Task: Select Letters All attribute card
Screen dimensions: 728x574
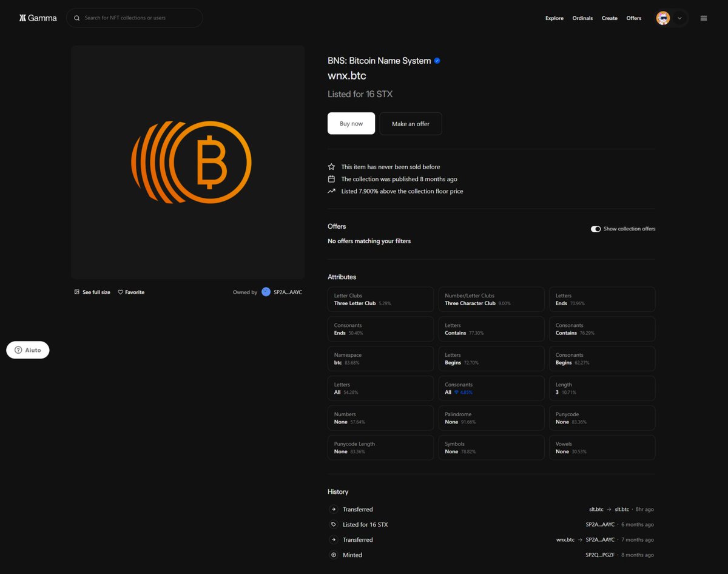Action: pyautogui.click(x=380, y=388)
